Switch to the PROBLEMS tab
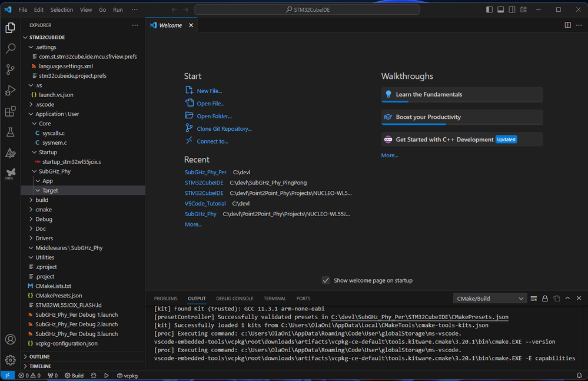 [x=166, y=299]
